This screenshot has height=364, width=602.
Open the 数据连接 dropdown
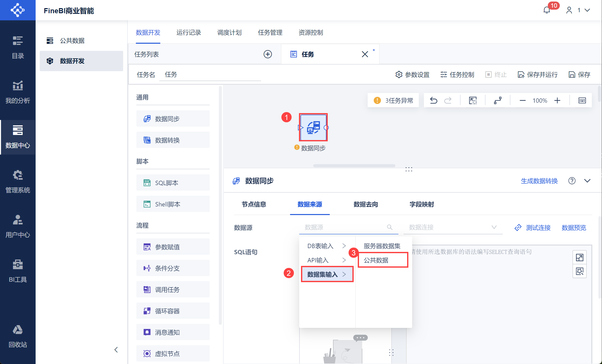(x=453, y=227)
